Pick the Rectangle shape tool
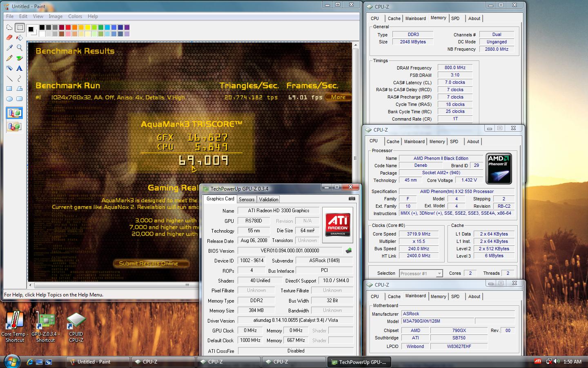588x368 pixels. pyautogui.click(x=9, y=89)
